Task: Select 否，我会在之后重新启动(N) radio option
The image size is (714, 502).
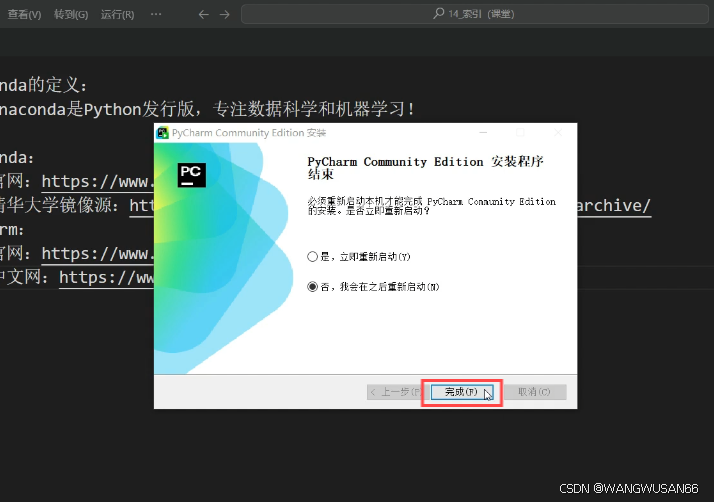Action: coord(373,287)
